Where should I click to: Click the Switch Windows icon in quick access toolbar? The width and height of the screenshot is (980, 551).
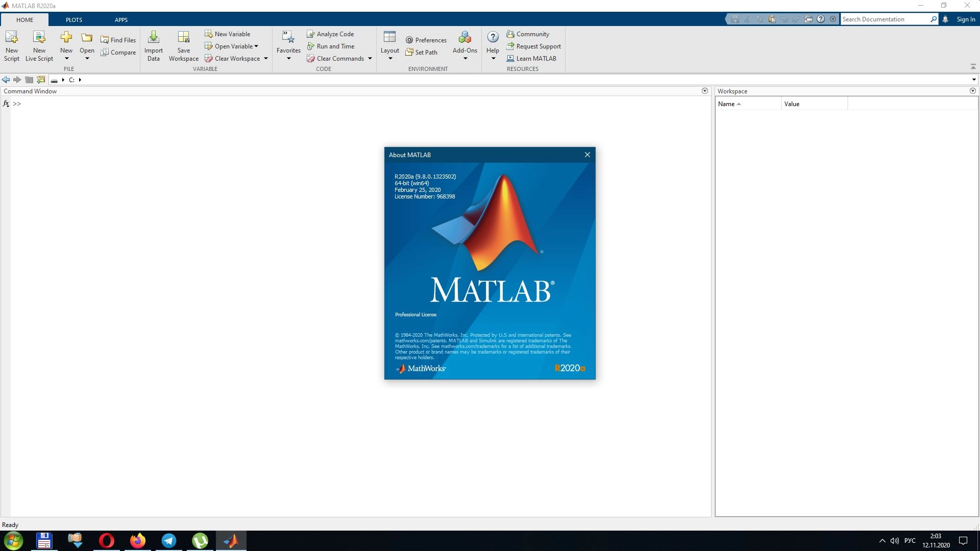coord(808,19)
